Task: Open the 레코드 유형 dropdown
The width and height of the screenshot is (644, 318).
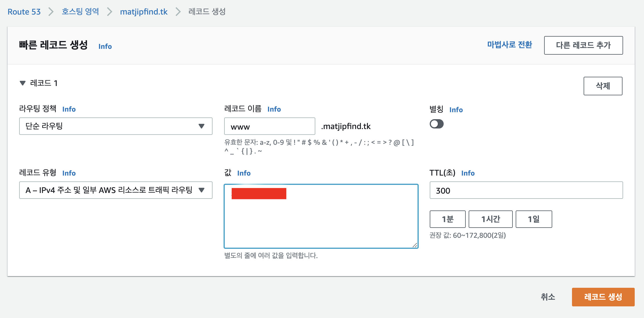Action: 116,190
